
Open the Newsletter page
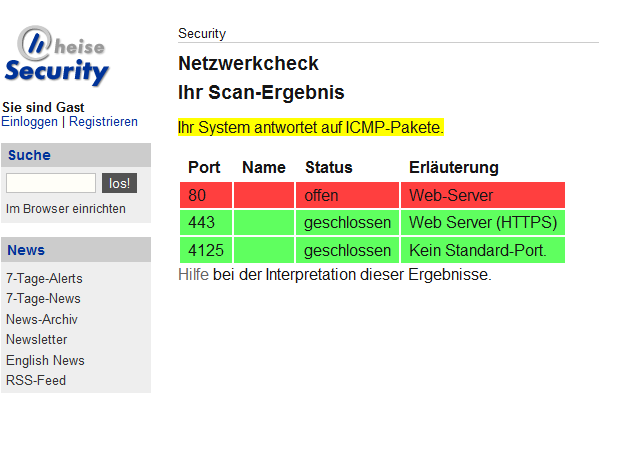pyautogui.click(x=37, y=340)
